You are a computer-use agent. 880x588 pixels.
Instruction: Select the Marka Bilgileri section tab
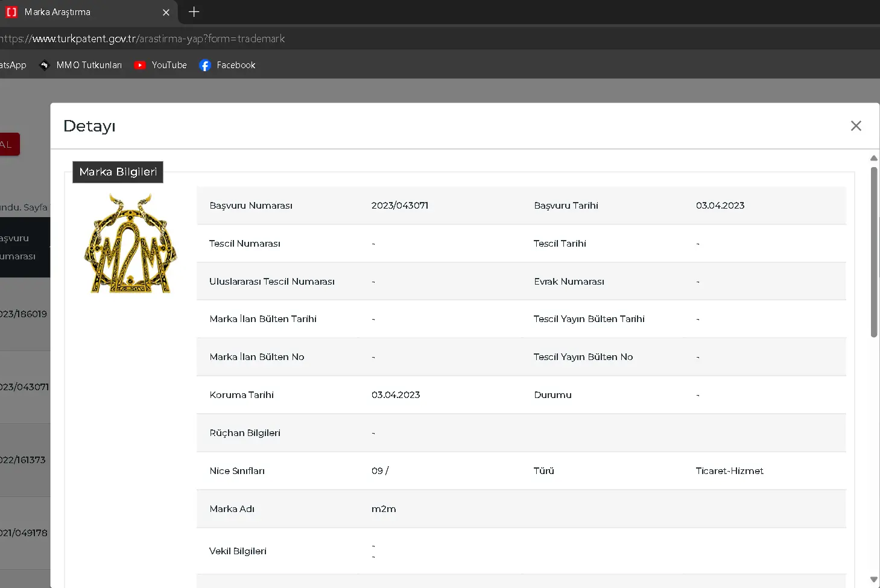(x=118, y=172)
